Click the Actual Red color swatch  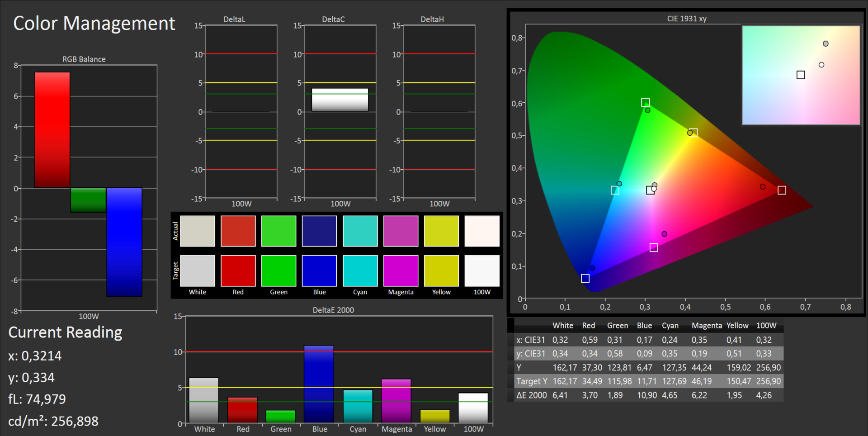point(238,231)
